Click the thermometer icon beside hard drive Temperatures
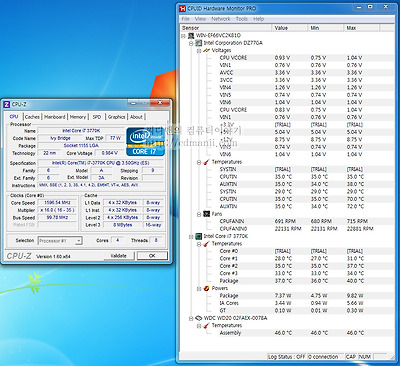The width and height of the screenshot is (400, 366). point(206,326)
